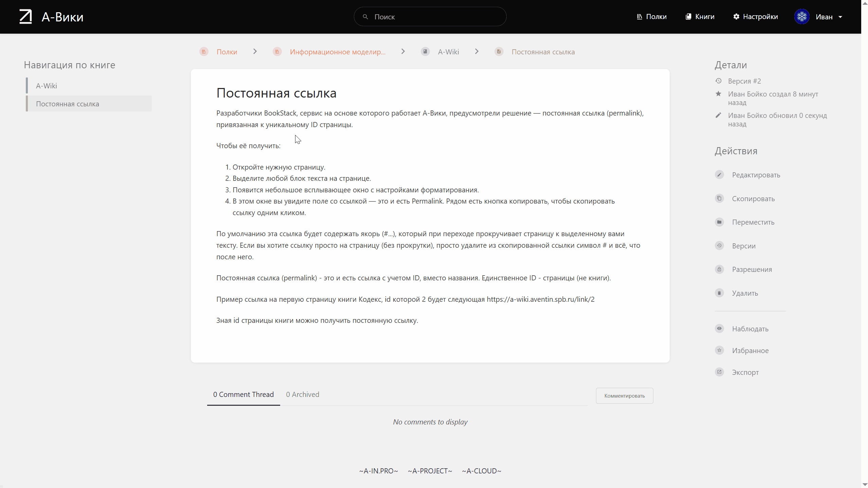Click the scrollbar down arrow
The image size is (868, 488).
coord(865,485)
